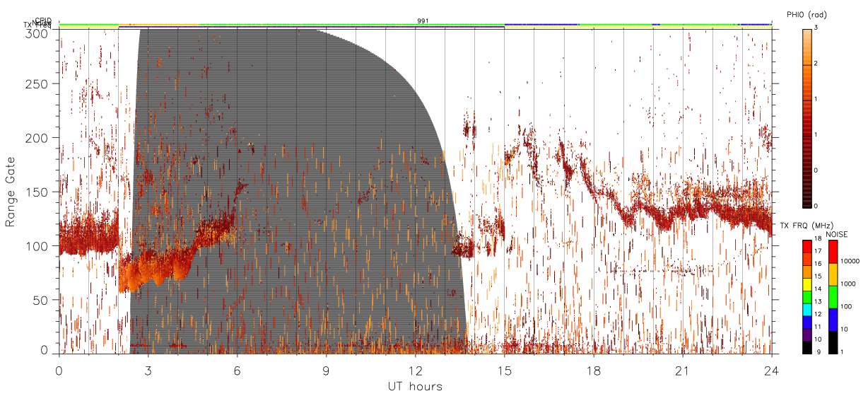Click the 'NOISE' legend title
868x401 pixels.
pyautogui.click(x=836, y=233)
